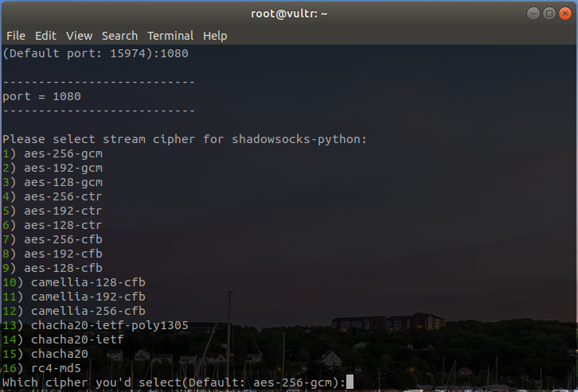Image resolution: width=578 pixels, height=392 pixels.
Task: Click the 'port = 1080' output line
Action: (41, 96)
